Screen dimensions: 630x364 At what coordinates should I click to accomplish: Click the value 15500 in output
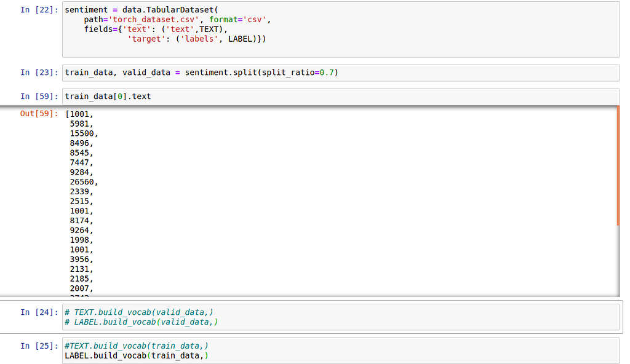84,133
